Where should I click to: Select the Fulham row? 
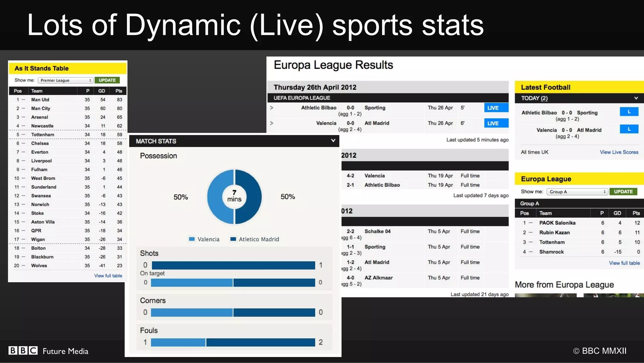click(68, 170)
